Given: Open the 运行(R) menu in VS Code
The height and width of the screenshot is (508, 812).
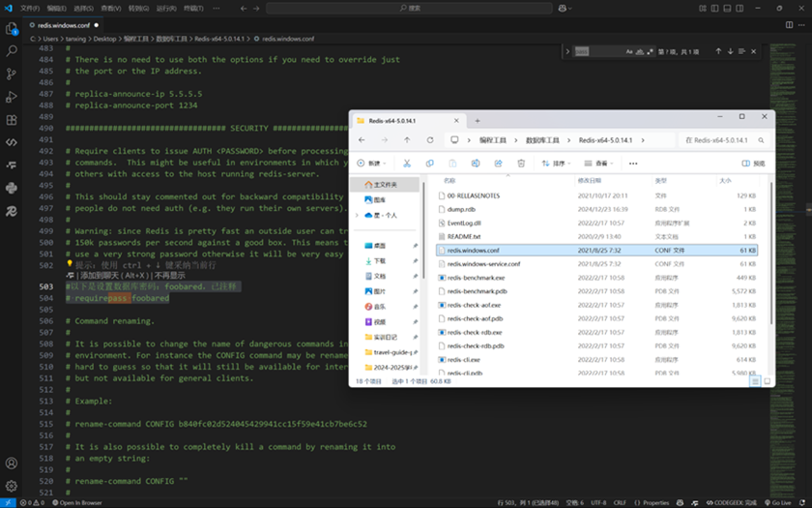Looking at the screenshot, I should pyautogui.click(x=166, y=9).
